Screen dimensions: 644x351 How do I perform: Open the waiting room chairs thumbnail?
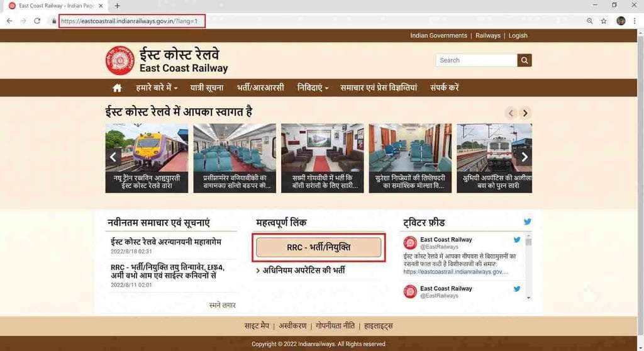(x=410, y=159)
